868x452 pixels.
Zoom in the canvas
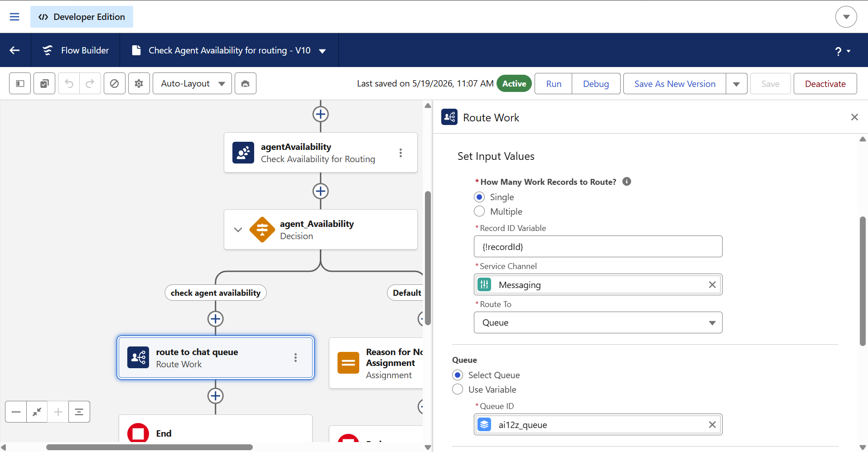point(58,412)
